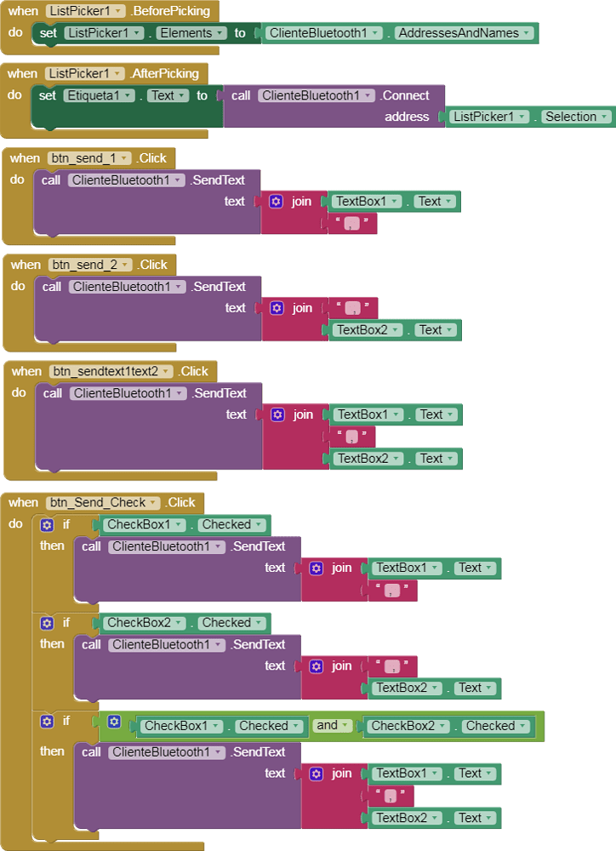Click the gear icon on btn_send_2's join block

(x=277, y=308)
